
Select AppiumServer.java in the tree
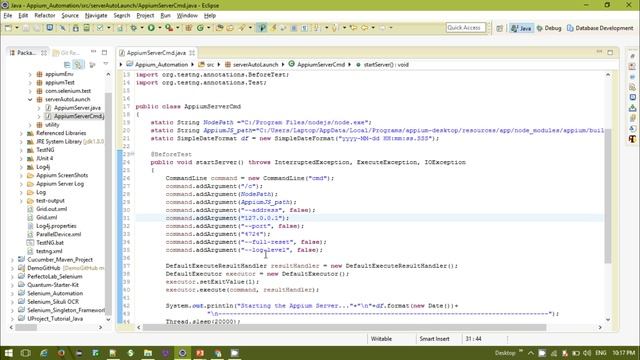pos(77,108)
